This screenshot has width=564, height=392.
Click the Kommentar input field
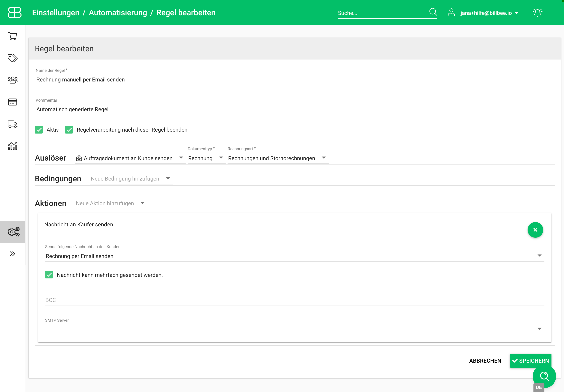(x=294, y=109)
